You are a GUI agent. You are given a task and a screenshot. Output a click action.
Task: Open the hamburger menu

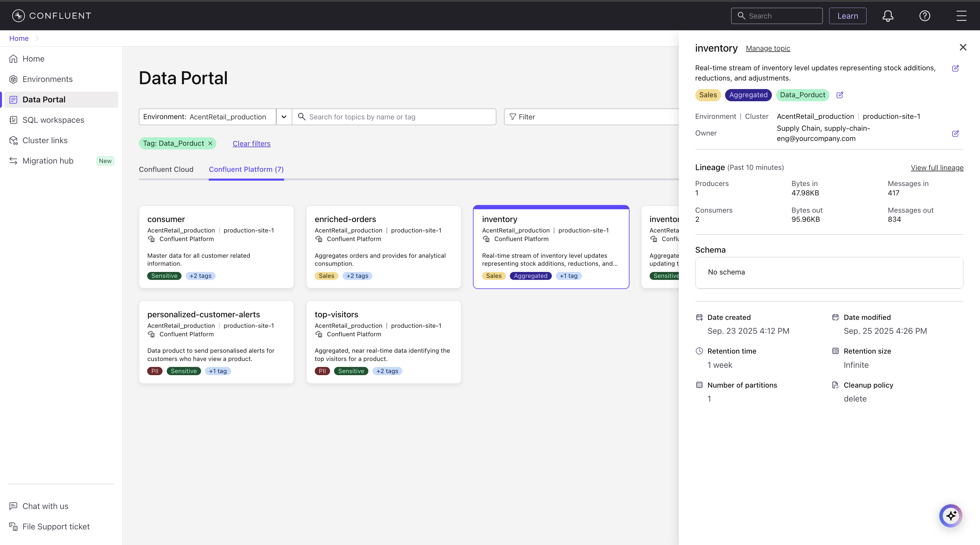point(961,16)
